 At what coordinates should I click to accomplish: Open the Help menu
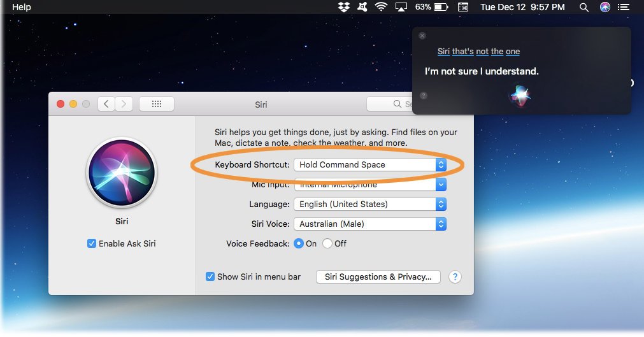point(22,7)
